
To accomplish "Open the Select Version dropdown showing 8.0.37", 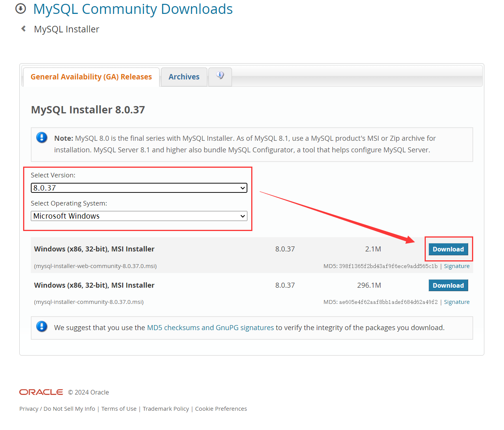I will click(x=139, y=188).
